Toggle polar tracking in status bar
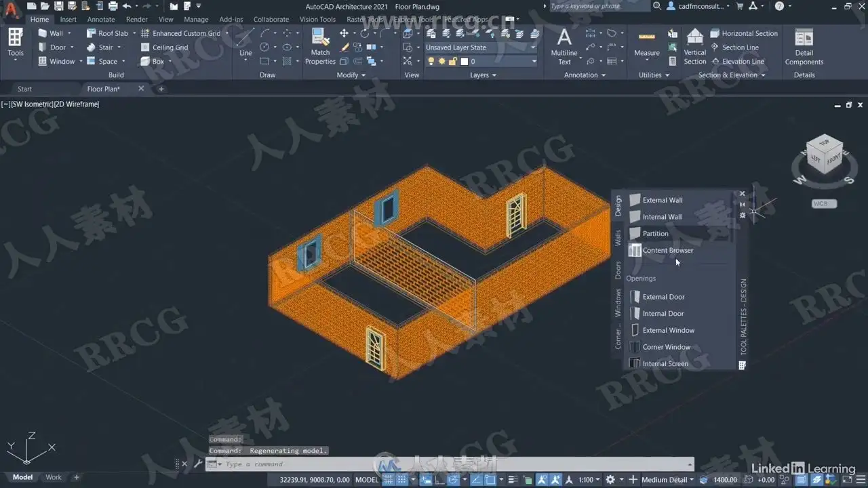 coord(453,480)
